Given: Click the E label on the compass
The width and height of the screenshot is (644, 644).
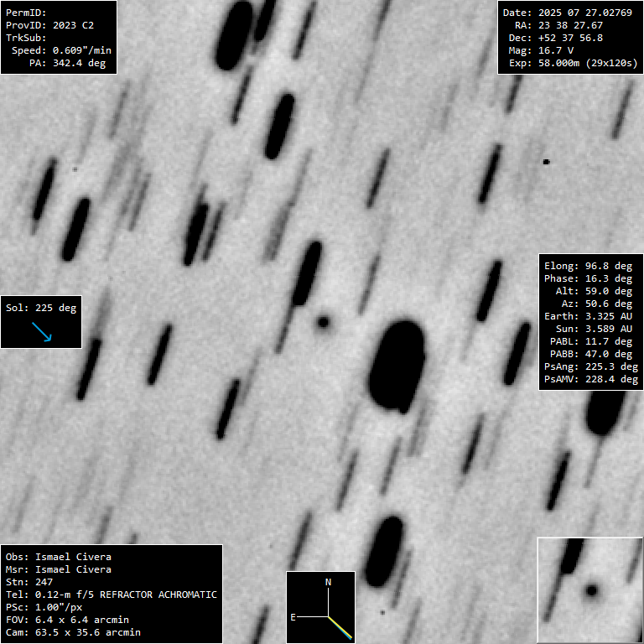Looking at the screenshot, I should [293, 617].
